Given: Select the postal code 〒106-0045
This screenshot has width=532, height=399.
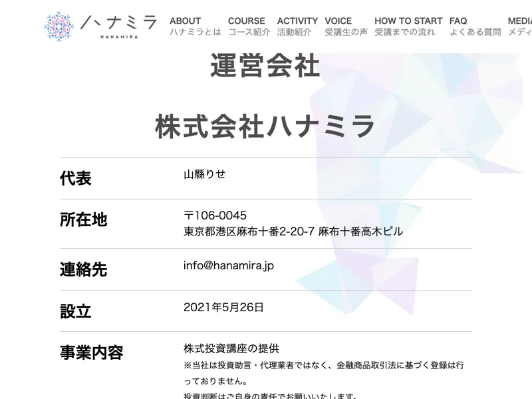Looking at the screenshot, I should [215, 215].
